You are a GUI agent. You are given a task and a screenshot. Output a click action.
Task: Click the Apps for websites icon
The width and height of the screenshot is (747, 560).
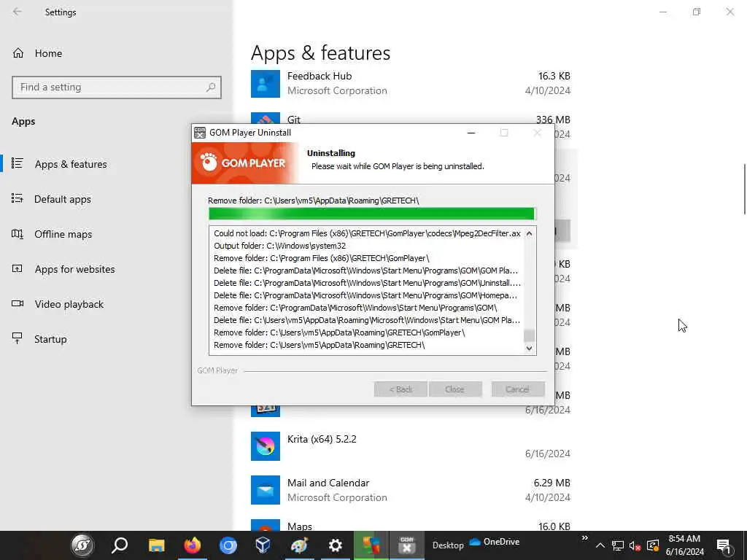tap(18, 268)
